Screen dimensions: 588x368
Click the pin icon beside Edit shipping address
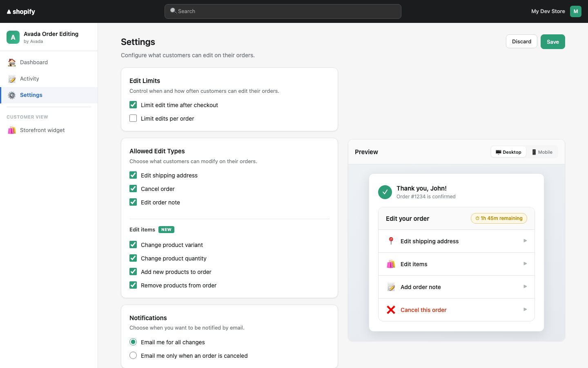391,241
